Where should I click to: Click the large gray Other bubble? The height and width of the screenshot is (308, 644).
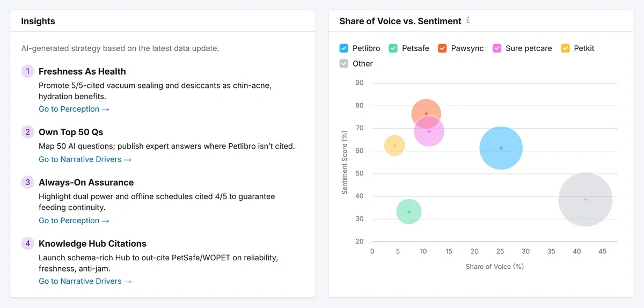pos(586,200)
